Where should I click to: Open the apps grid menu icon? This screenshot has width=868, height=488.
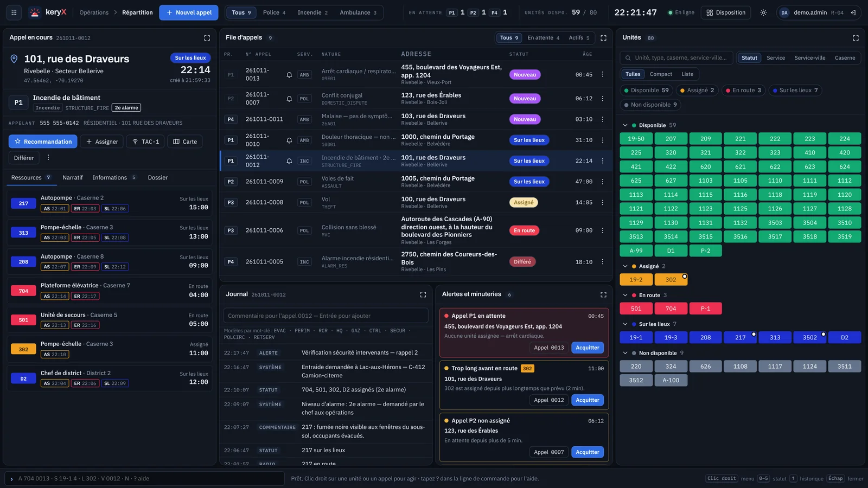(x=14, y=12)
